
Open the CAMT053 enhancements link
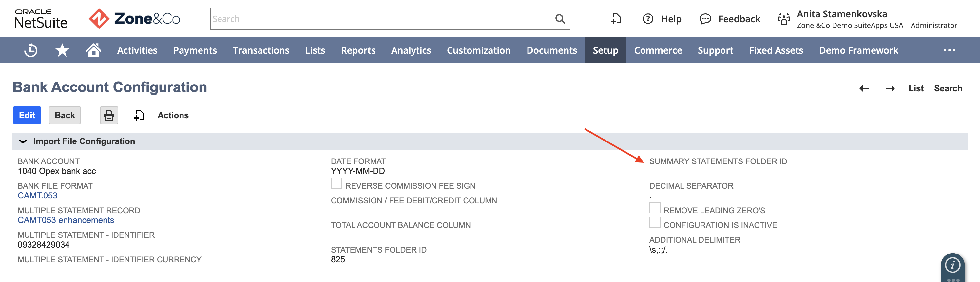click(x=66, y=220)
